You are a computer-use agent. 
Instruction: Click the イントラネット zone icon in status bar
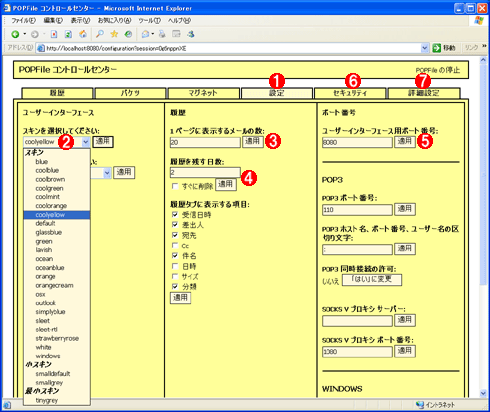420,405
